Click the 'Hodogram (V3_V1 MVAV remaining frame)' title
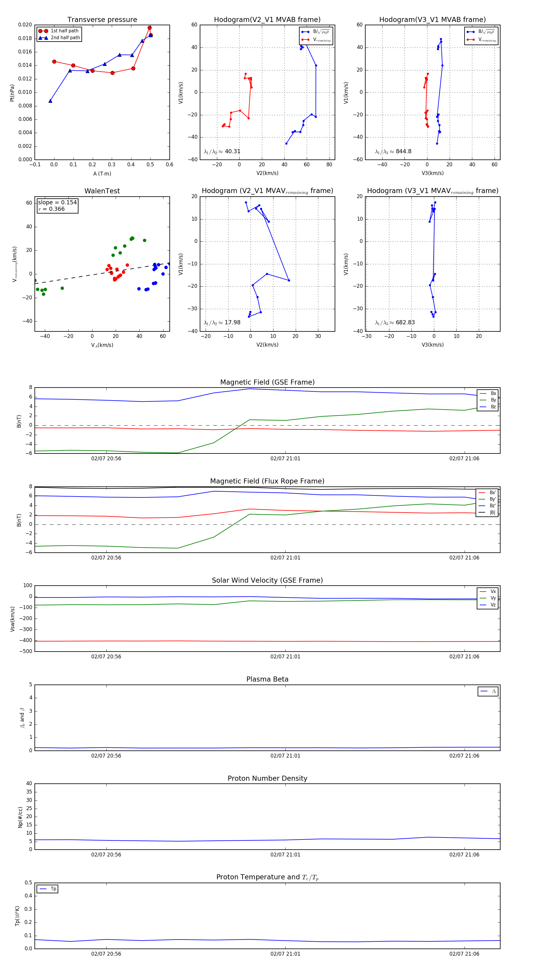Viewport: 535px width, 980px height. (x=432, y=191)
